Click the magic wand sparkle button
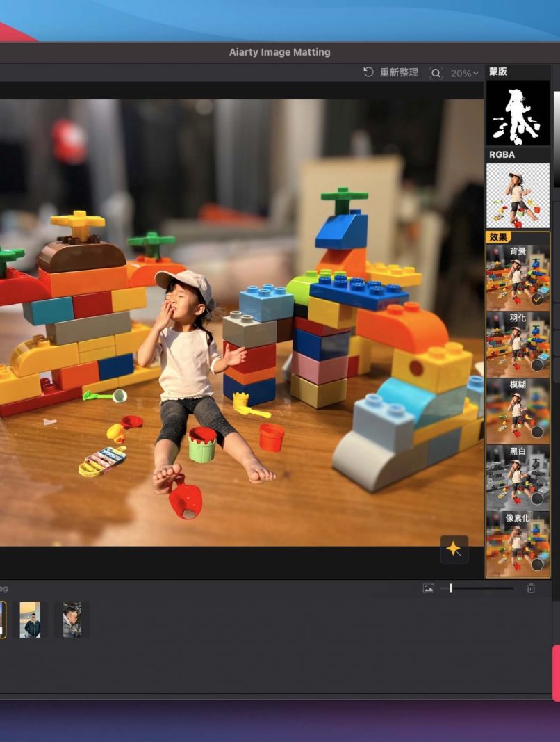This screenshot has width=560, height=742. (x=454, y=549)
